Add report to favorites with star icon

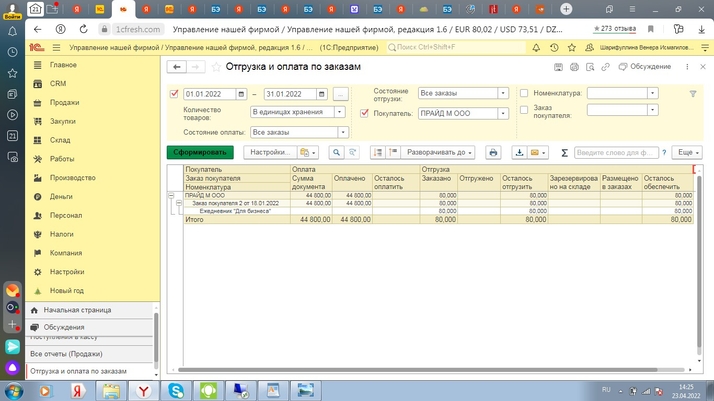tap(217, 67)
